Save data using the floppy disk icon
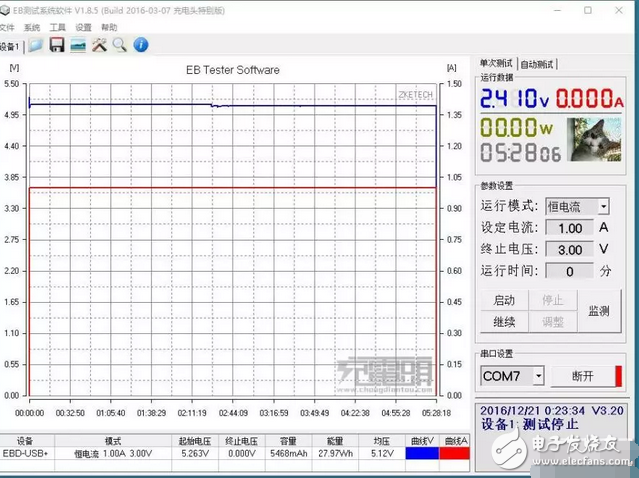This screenshot has width=639, height=478. (57, 45)
